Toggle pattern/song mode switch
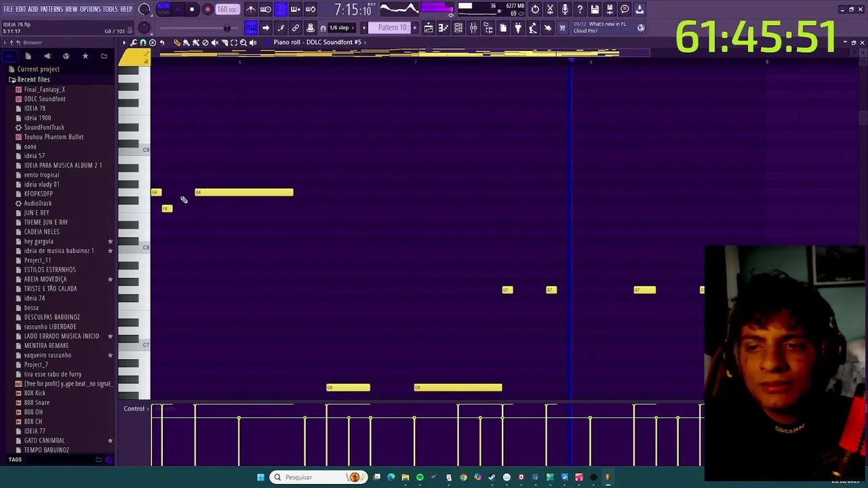Viewport: 868px width, 488px height. (163, 9)
